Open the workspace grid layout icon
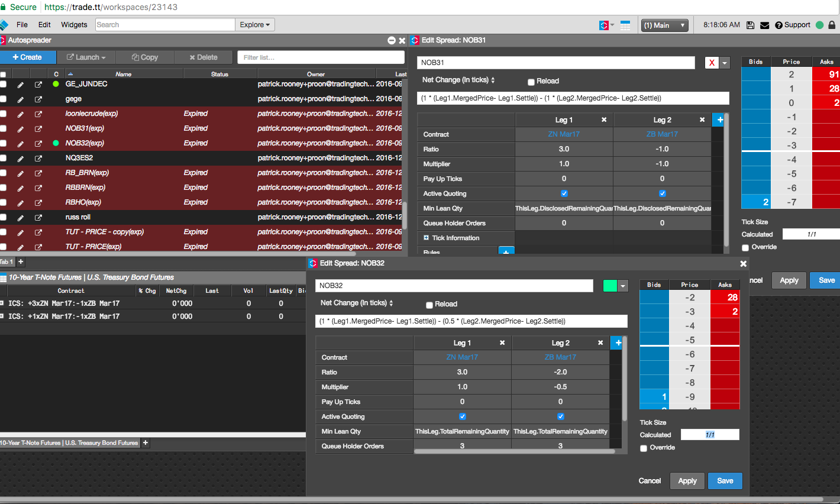Viewport: 840px width, 504px height. tap(625, 25)
